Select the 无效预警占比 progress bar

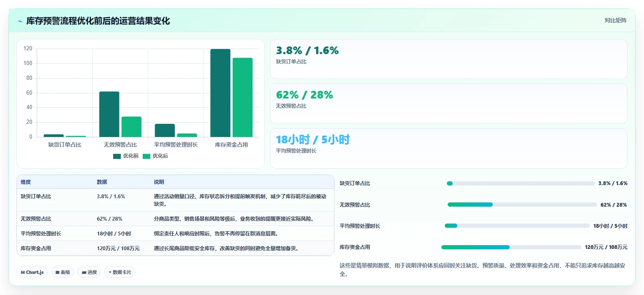click(522, 205)
